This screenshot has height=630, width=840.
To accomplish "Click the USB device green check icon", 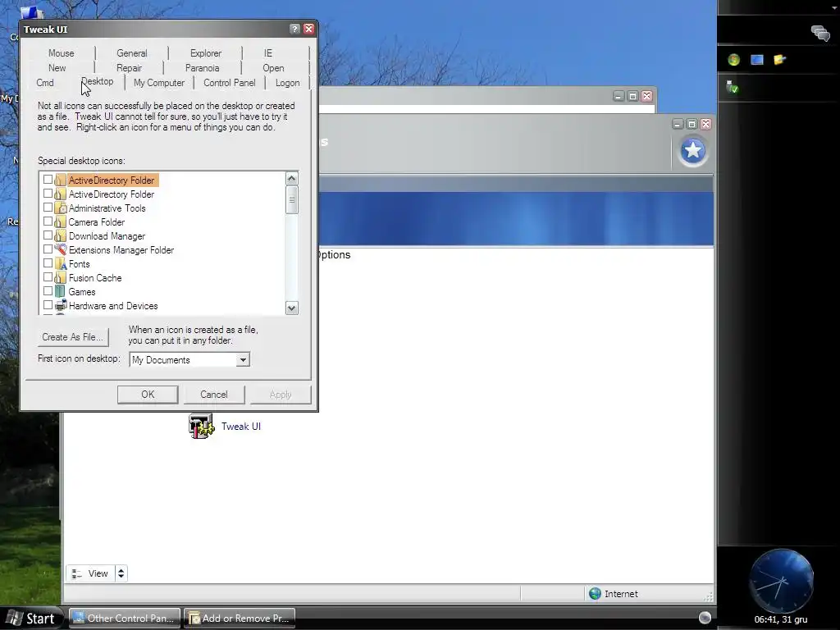I will coord(732,87).
